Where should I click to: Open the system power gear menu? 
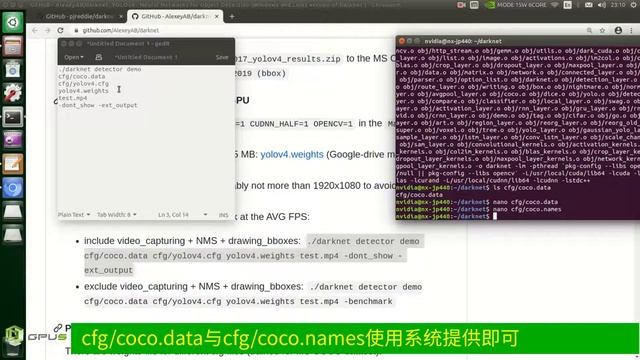click(634, 5)
